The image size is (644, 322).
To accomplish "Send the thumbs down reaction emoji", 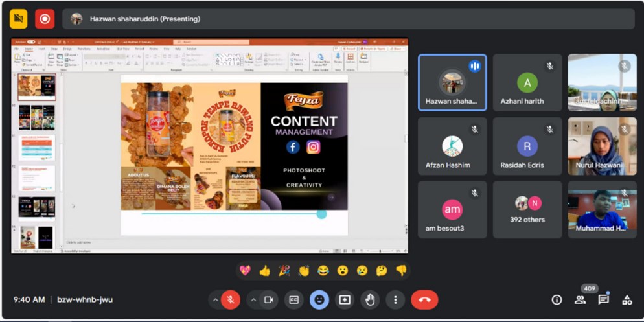I will pos(401,271).
